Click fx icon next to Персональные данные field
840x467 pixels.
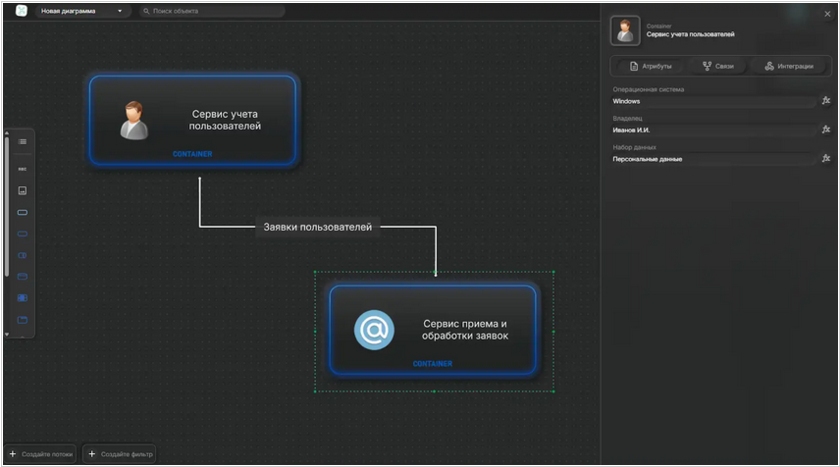[x=825, y=159]
